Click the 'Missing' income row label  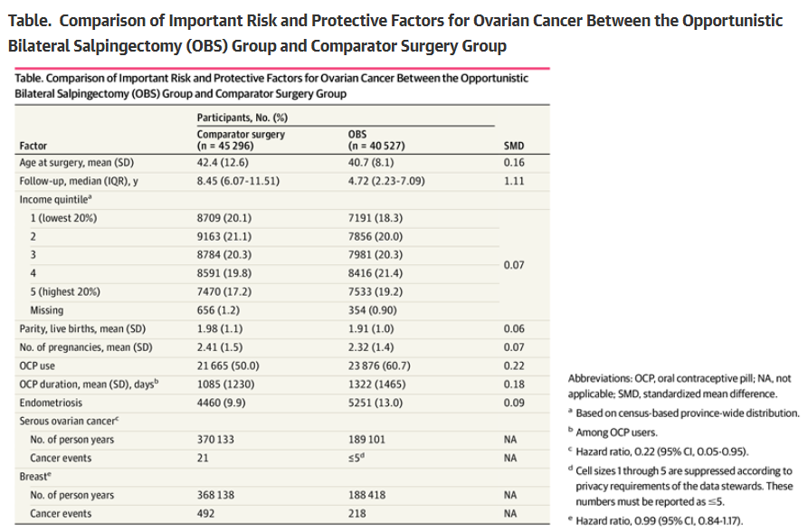tap(47, 309)
